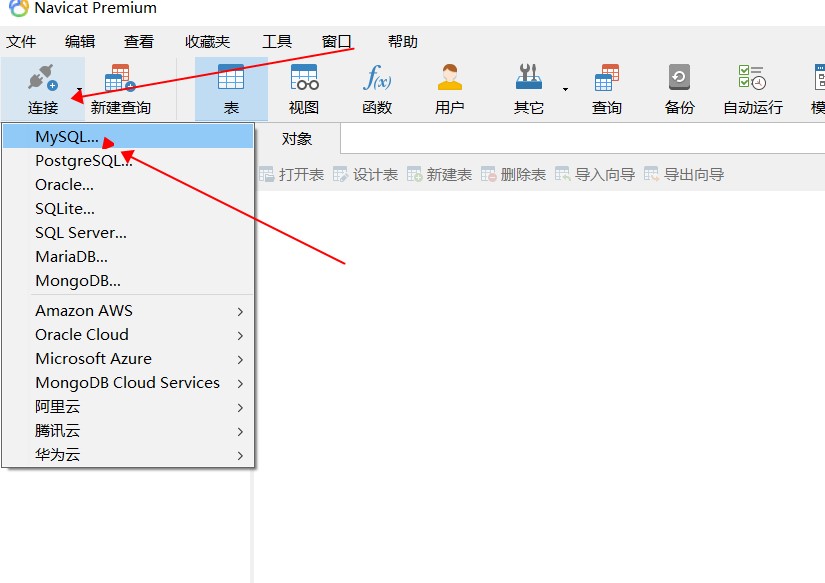This screenshot has width=825, height=583.
Task: Click the 打开表 button
Action: (x=291, y=174)
